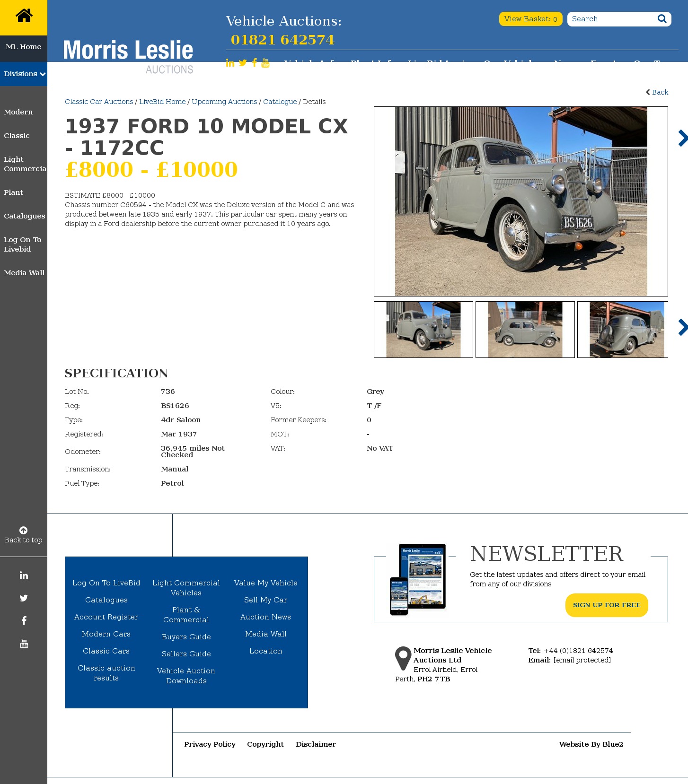Click sidebar LinkedIn icon

24,575
